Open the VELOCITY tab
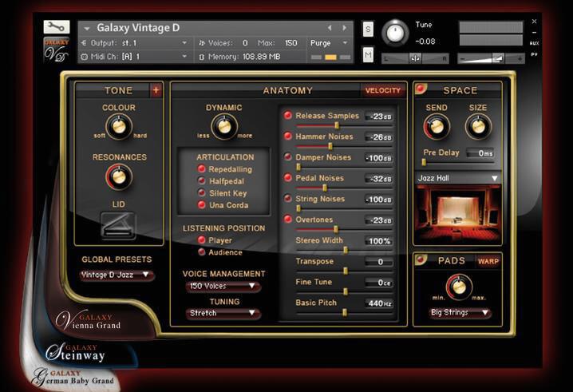This screenshot has height=392, width=573. [383, 90]
